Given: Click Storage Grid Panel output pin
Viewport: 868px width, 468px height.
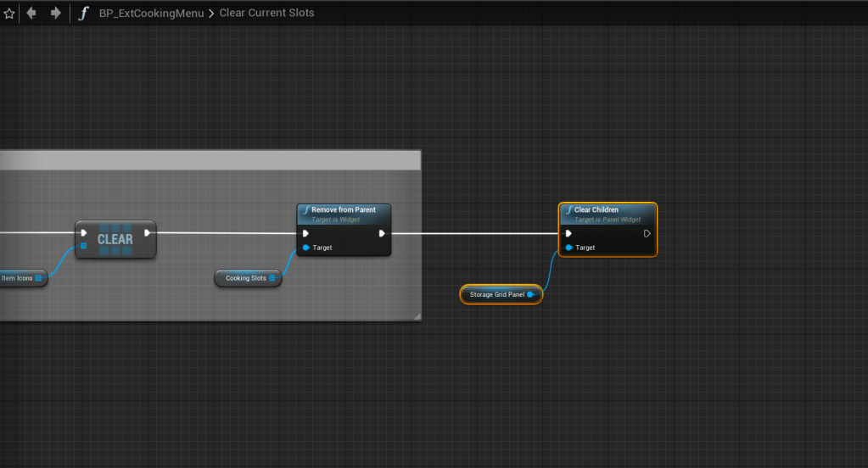Looking at the screenshot, I should tap(530, 294).
